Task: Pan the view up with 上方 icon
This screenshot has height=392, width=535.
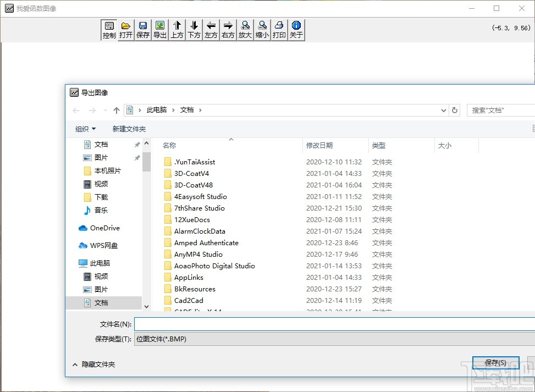Action: pos(177,30)
